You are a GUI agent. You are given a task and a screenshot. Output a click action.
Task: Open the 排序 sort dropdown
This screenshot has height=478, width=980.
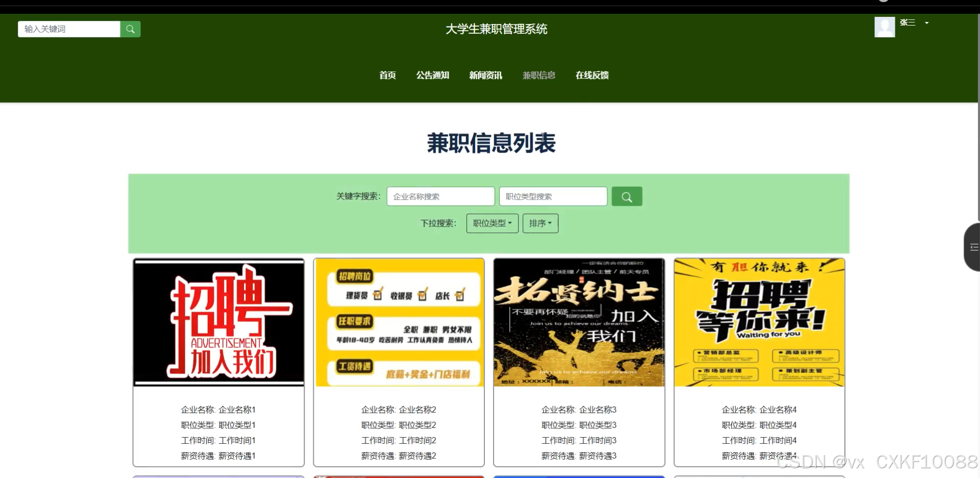[x=540, y=223]
